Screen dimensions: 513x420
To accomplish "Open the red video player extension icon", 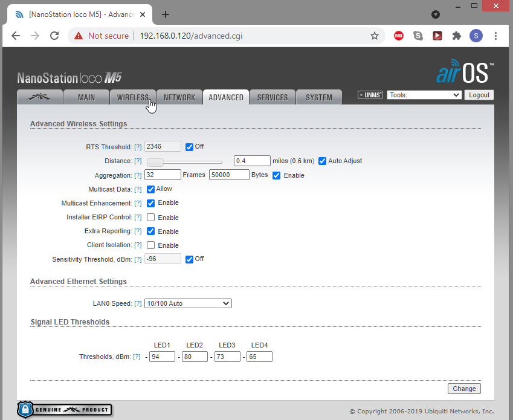I will [x=437, y=36].
